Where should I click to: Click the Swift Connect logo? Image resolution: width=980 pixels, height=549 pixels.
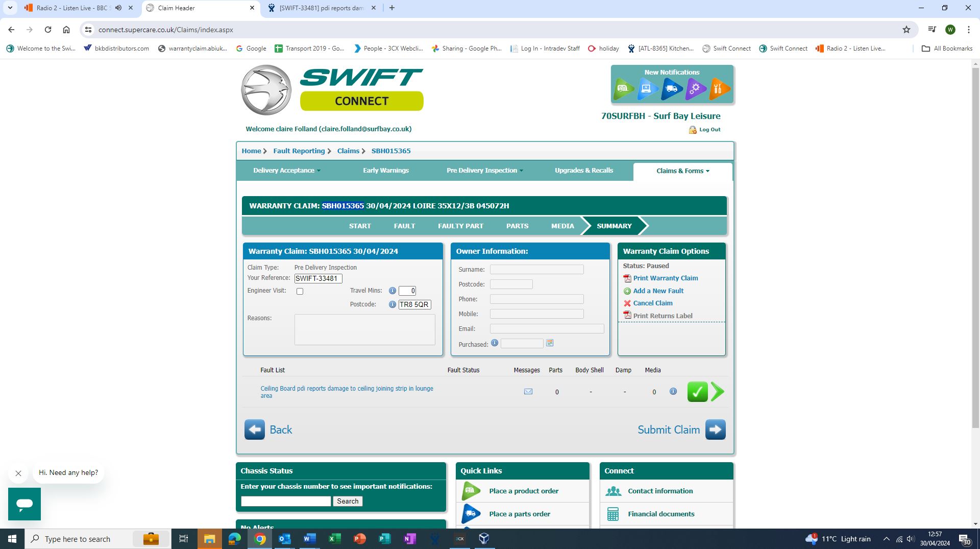click(332, 90)
